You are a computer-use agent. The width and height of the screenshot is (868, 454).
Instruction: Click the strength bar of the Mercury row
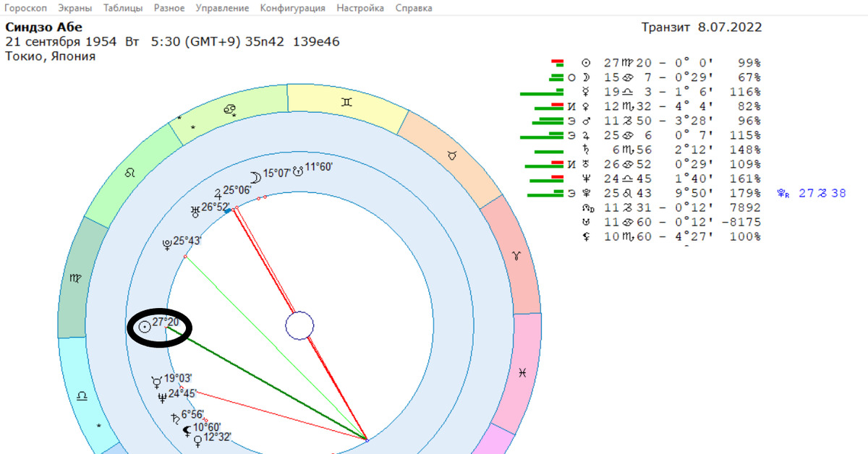coord(542,92)
